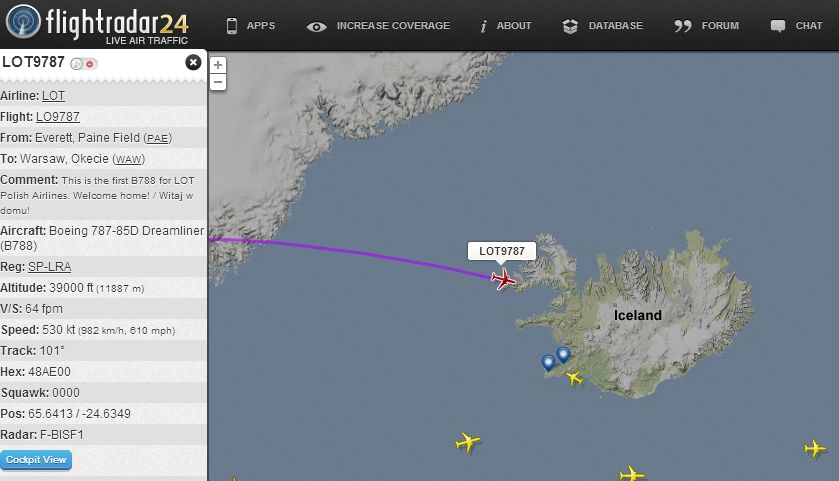
Task: Click the Cockpit View button
Action: pyautogui.click(x=36, y=460)
